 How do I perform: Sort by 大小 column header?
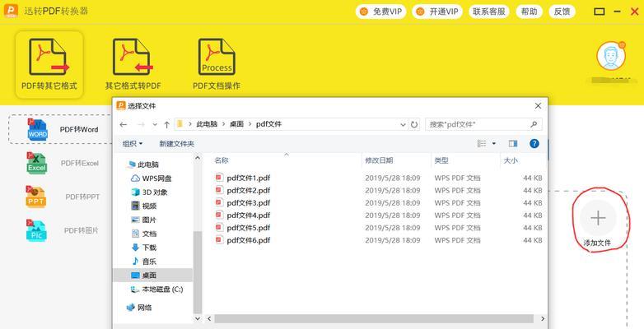click(511, 160)
